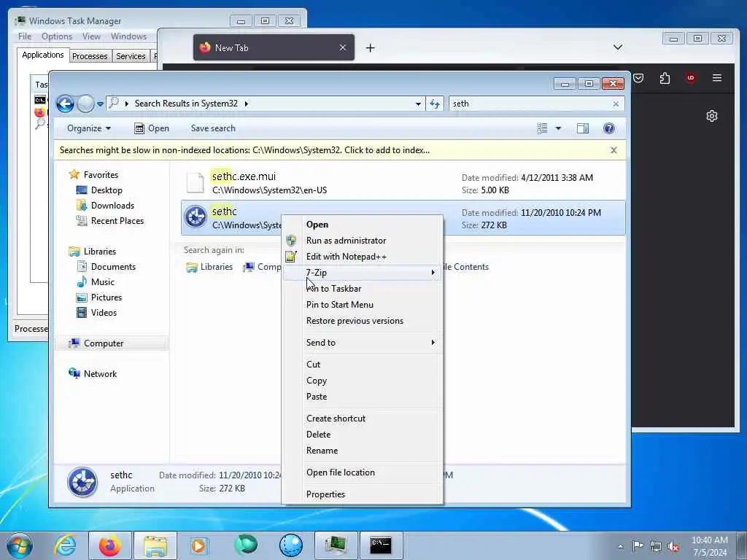747x560 pixels.
Task: Select Pictures library in the sidebar
Action: (99, 297)
